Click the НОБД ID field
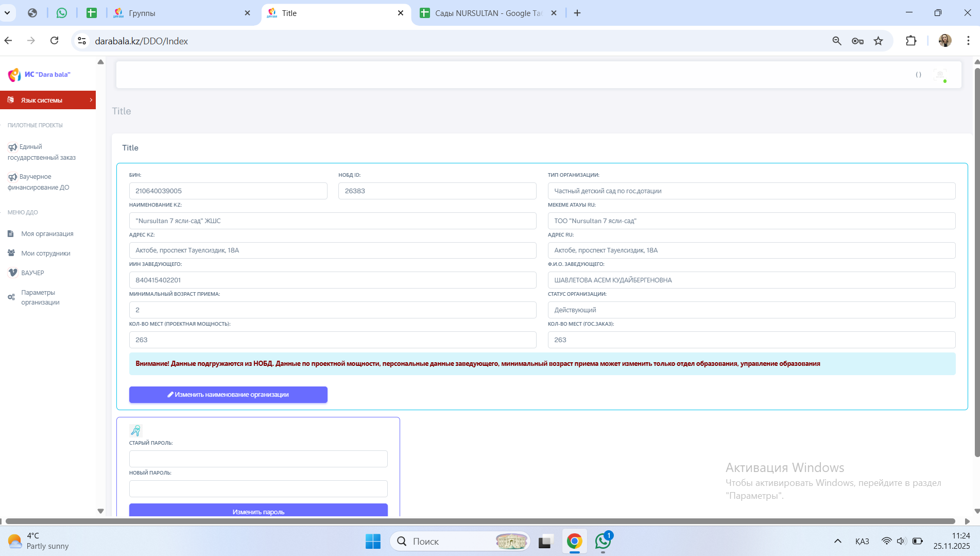Image resolution: width=980 pixels, height=556 pixels. click(437, 191)
